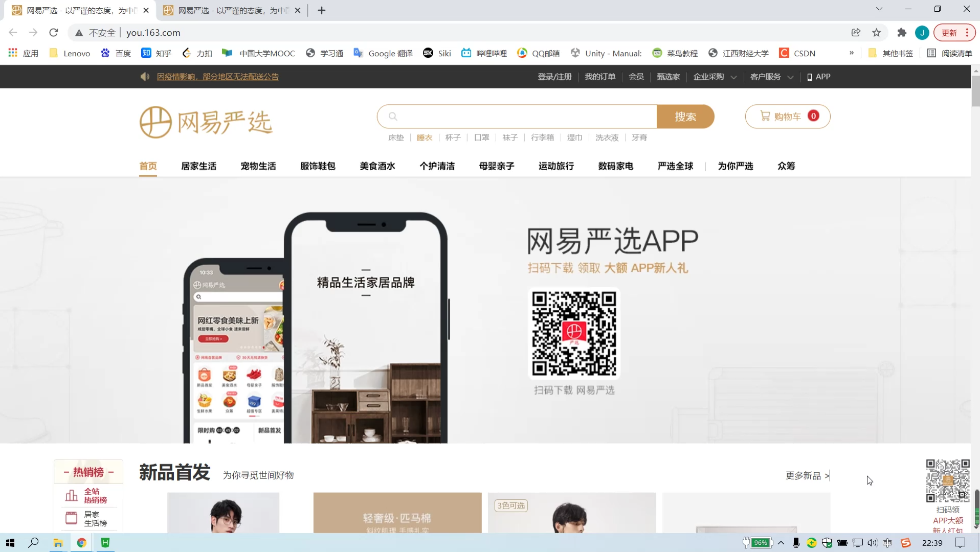Open 居家生活榜 in the sidebar
The height and width of the screenshot is (552, 980).
88,518
